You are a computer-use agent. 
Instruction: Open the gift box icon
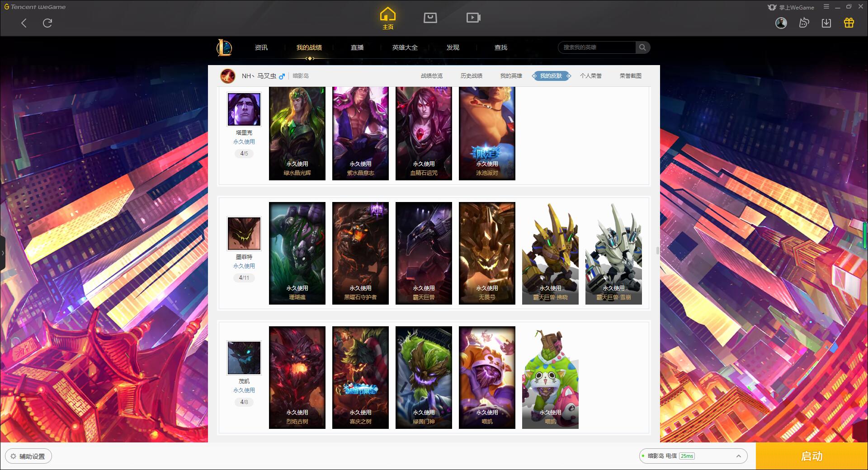[x=849, y=23]
